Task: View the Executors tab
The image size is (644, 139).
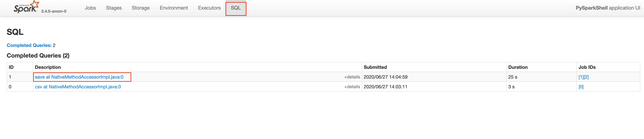Action: coord(209,8)
